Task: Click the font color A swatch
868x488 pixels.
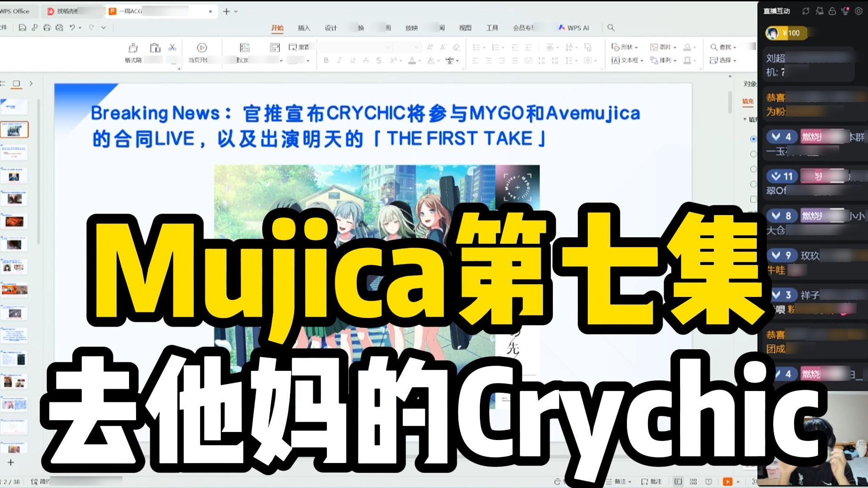Action: click(x=412, y=61)
